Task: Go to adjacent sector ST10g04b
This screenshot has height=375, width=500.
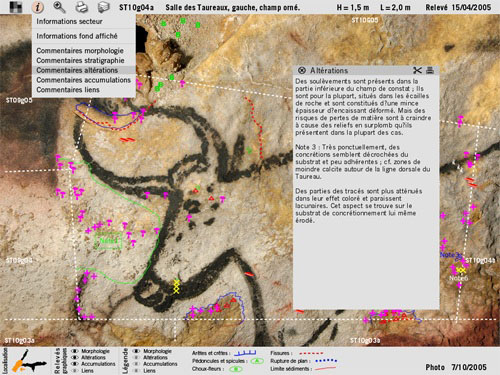Action: 480,260
